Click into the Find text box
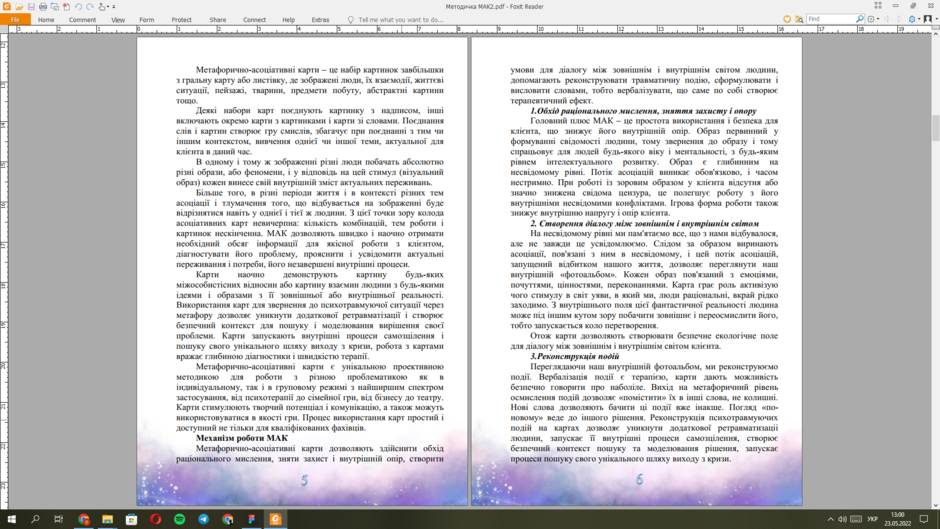The width and height of the screenshot is (940, 529). pos(830,19)
